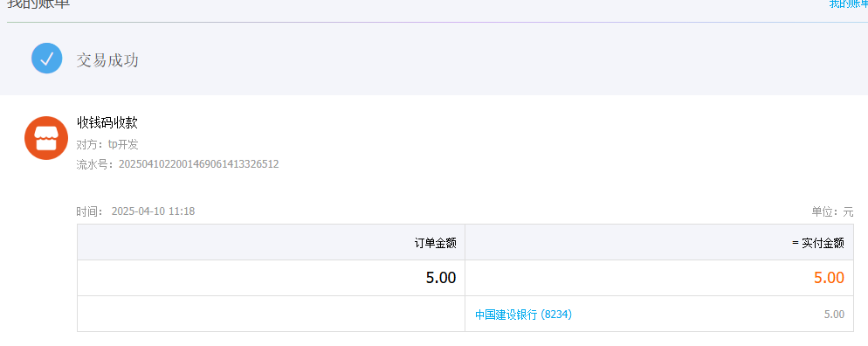
Task: Select the 交易成功 status text
Action: [107, 59]
